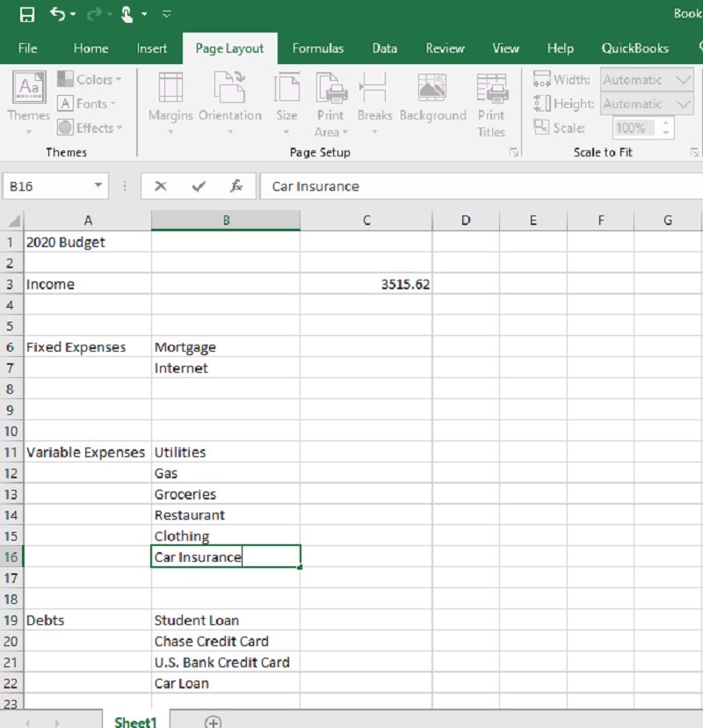703x728 pixels.
Task: Increase Scale with the up spinner arrow
Action: (x=666, y=123)
